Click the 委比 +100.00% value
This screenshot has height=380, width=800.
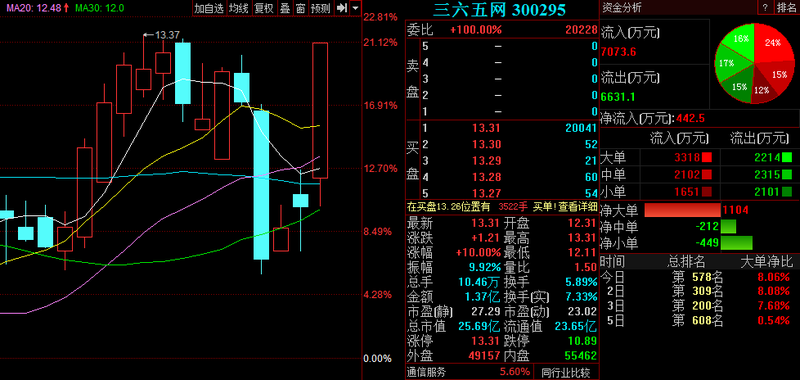[476, 30]
